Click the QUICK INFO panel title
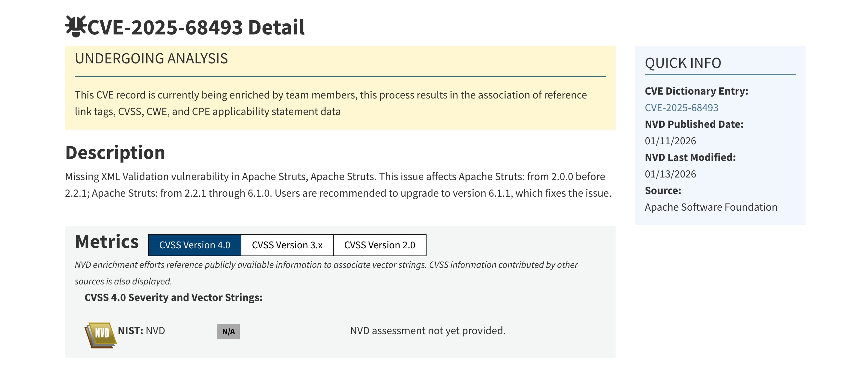The image size is (868, 380). point(683,63)
